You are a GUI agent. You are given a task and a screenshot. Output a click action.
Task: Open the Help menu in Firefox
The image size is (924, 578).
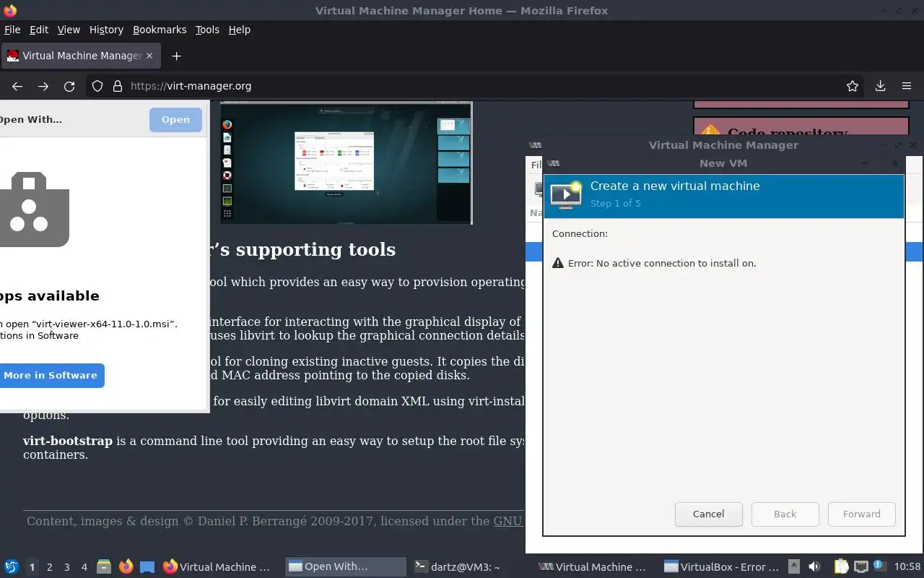pyautogui.click(x=240, y=30)
